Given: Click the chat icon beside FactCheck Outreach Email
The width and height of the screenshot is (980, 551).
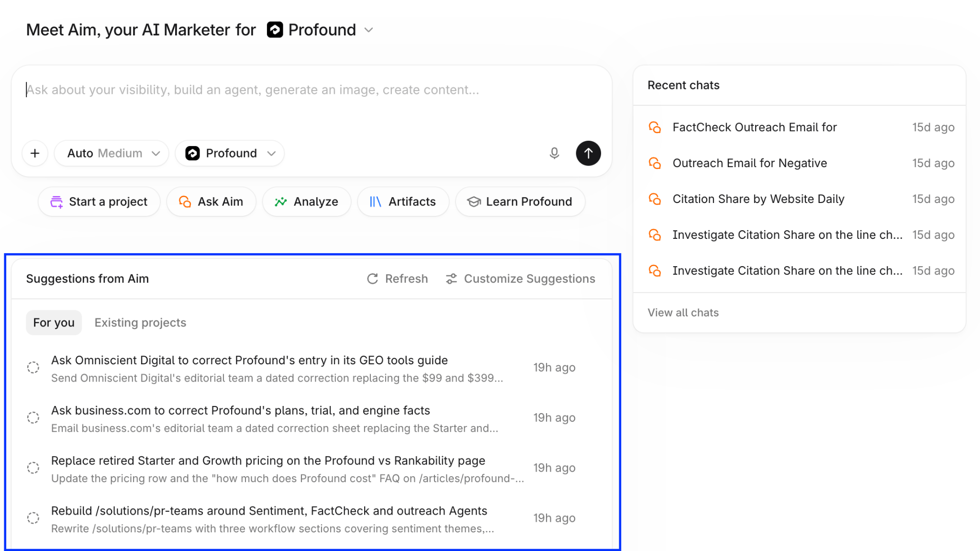Looking at the screenshot, I should pos(655,127).
